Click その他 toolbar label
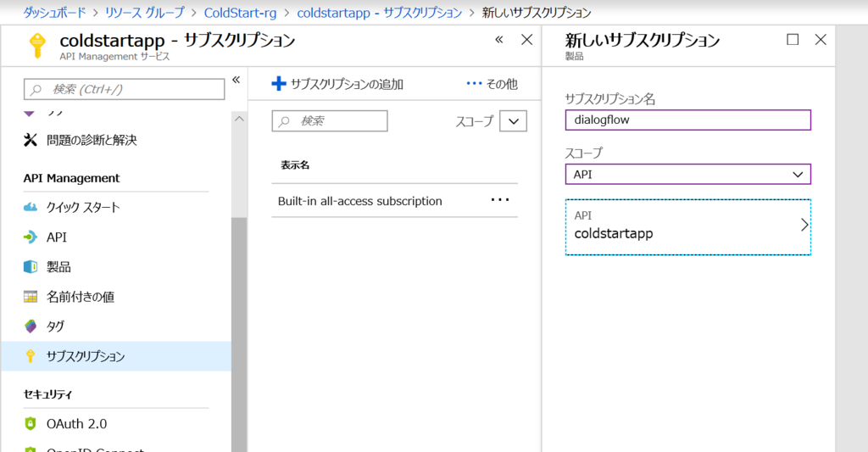 502,84
